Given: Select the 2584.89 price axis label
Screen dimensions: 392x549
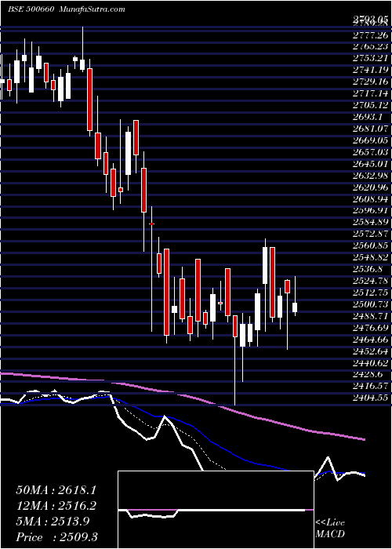Looking at the screenshot, I should 371,223.
